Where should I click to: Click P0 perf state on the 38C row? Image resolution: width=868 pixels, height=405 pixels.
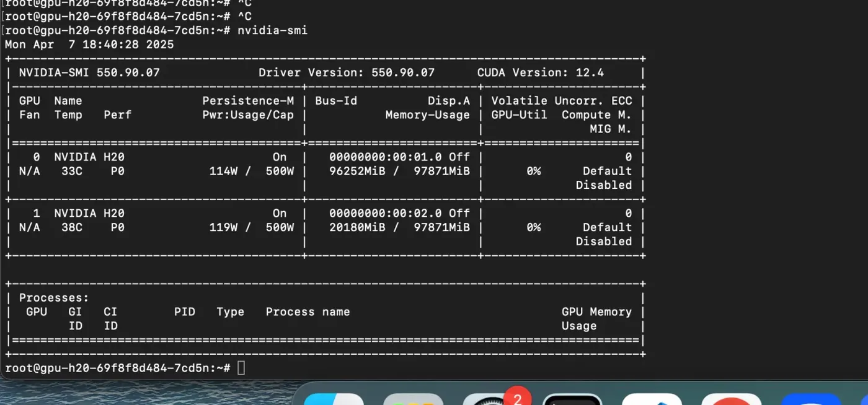(x=117, y=227)
